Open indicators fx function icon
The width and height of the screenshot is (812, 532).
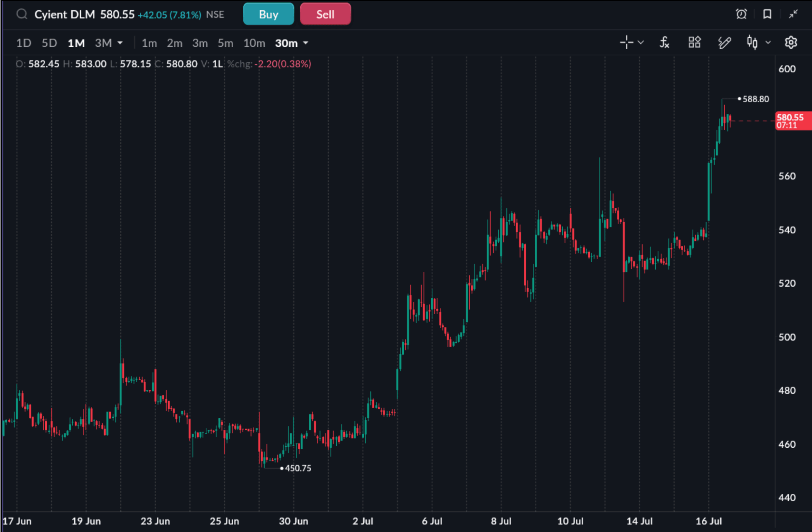click(x=665, y=43)
